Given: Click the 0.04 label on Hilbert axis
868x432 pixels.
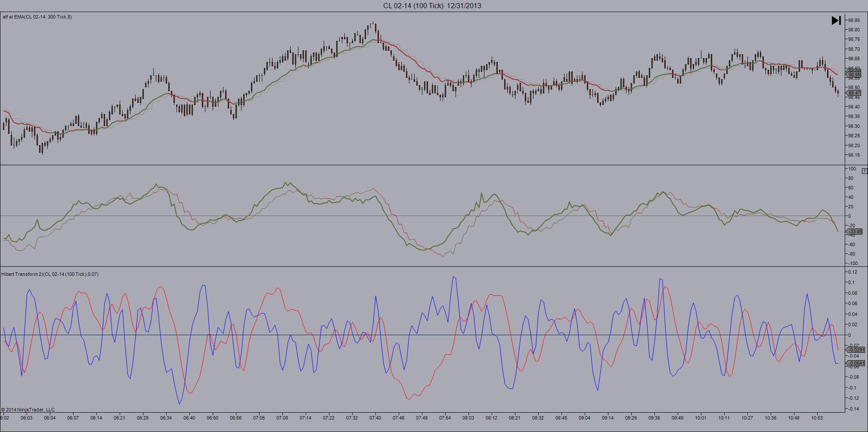Looking at the screenshot, I should coord(853,314).
